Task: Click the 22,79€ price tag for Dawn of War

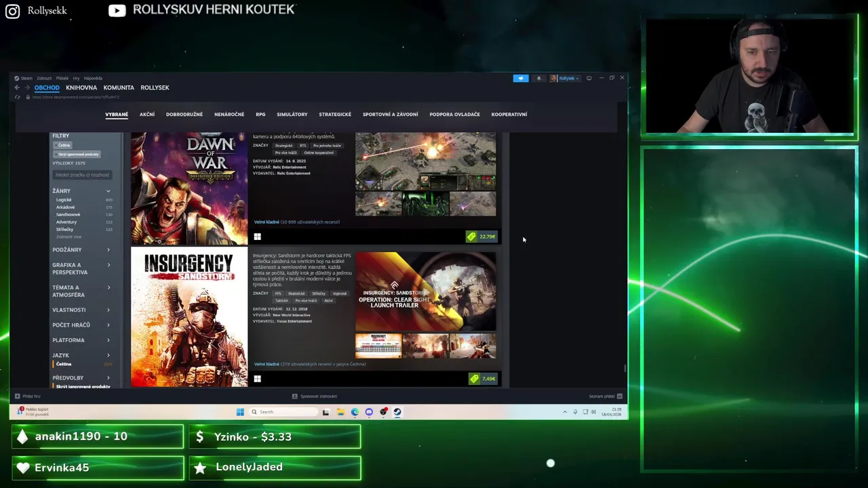Action: [482, 237]
